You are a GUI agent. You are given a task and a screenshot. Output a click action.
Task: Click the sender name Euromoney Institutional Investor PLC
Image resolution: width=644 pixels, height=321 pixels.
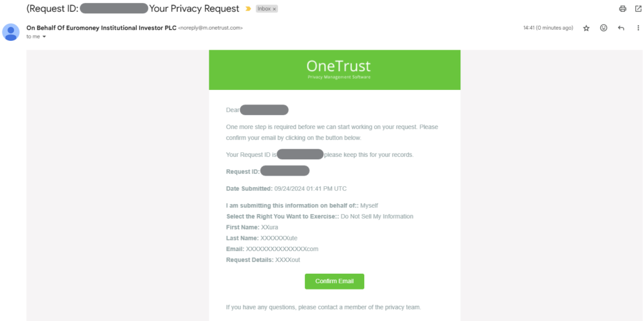pos(101,28)
